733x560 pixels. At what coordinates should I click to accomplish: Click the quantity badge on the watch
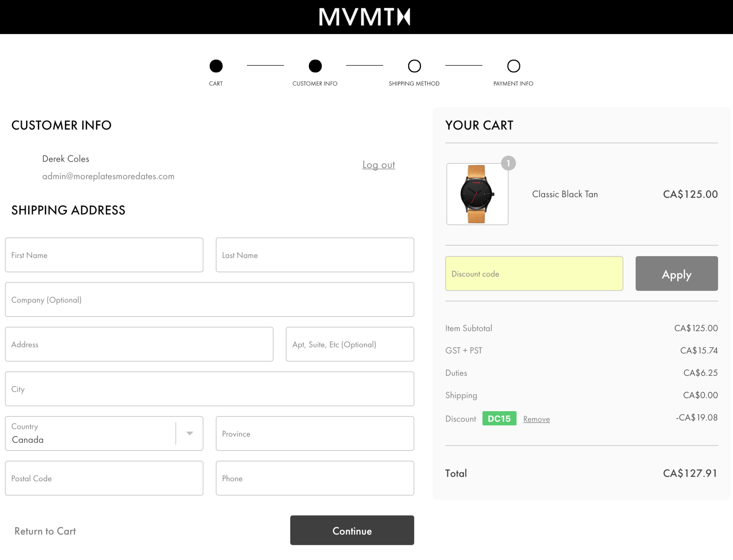(508, 163)
